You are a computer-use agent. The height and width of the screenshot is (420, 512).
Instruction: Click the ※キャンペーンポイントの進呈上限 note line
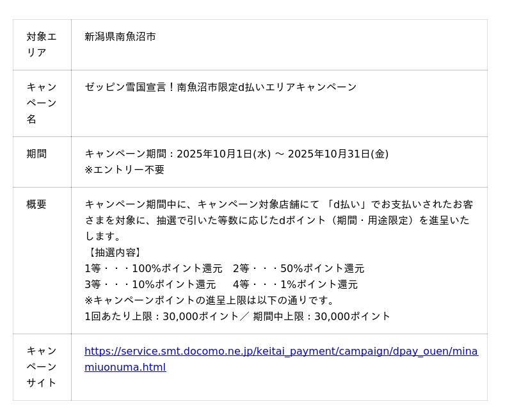(x=210, y=301)
